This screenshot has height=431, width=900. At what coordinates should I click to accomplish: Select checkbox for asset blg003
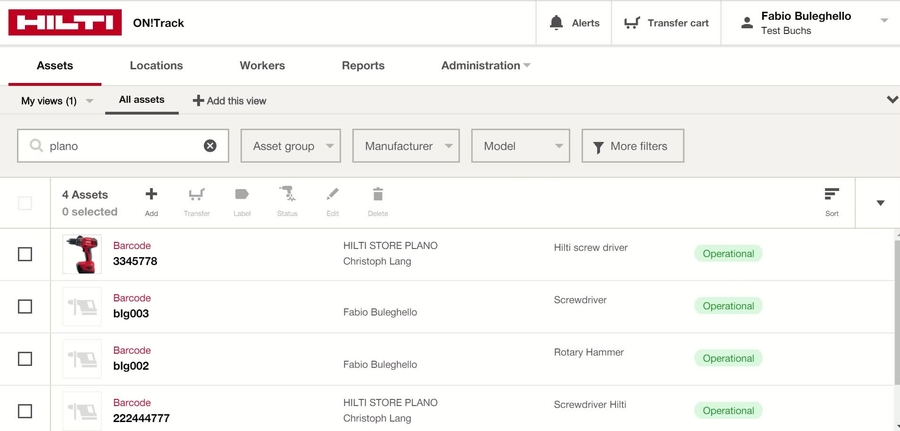click(x=25, y=306)
